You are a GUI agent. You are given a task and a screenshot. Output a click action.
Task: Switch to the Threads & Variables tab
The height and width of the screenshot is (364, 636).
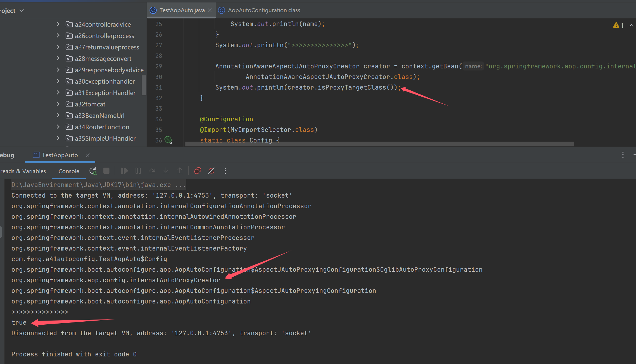coord(23,171)
